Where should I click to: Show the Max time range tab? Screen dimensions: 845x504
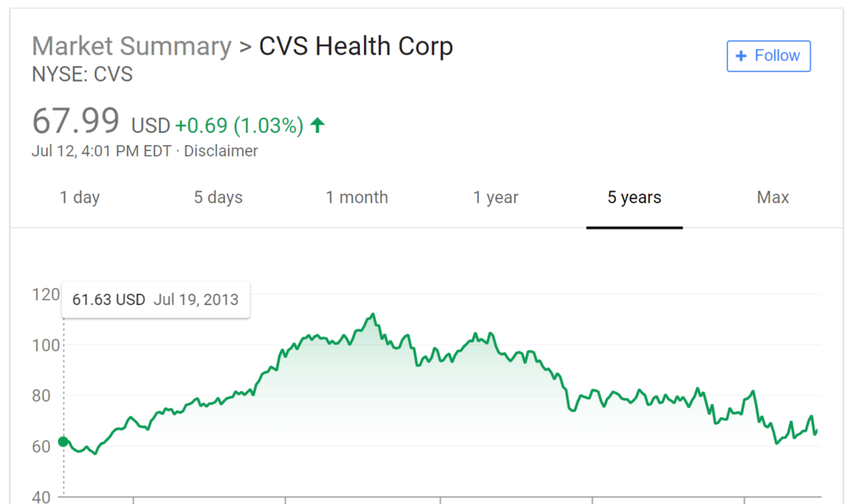(773, 198)
